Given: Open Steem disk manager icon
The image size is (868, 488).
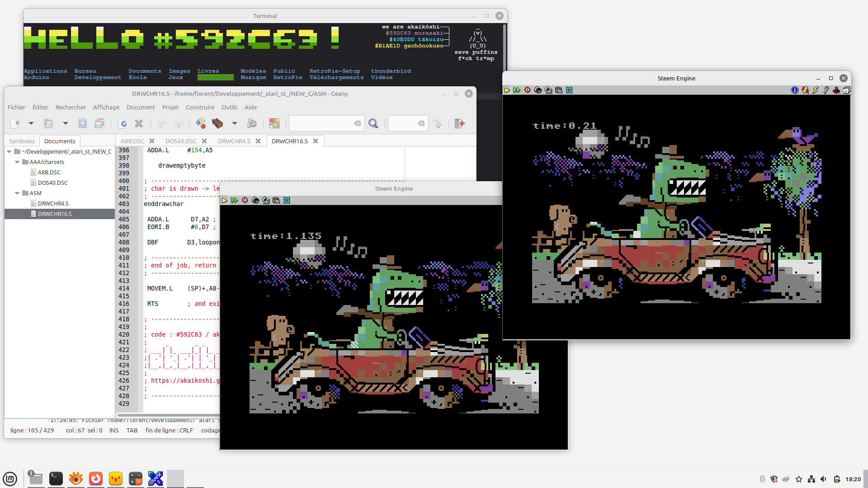Looking at the screenshot, I should [x=847, y=90].
